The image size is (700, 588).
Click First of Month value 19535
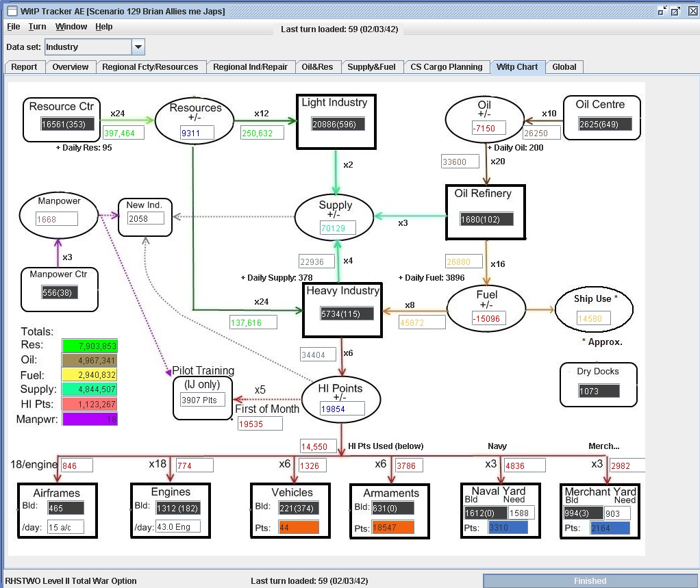click(x=260, y=424)
